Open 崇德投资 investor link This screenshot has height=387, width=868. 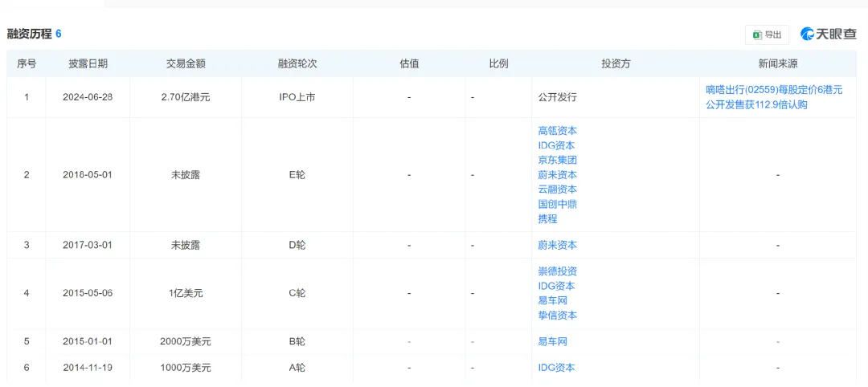tap(558, 271)
